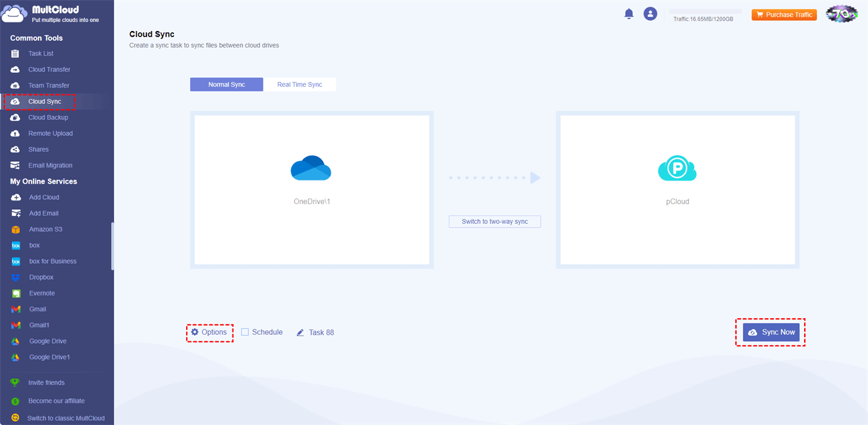This screenshot has height=425, width=868.
Task: Select the pCloud destination cloud logo
Action: point(677,168)
